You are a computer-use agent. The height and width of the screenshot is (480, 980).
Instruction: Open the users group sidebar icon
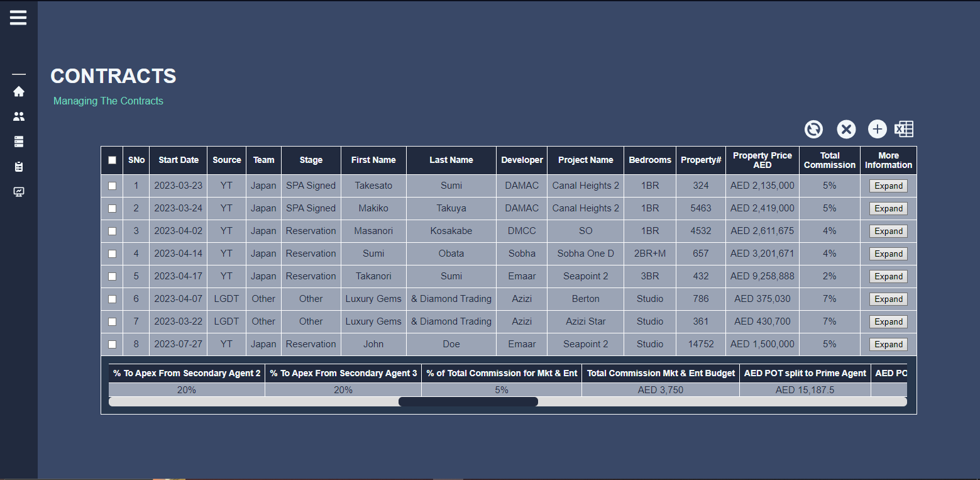[x=19, y=116]
